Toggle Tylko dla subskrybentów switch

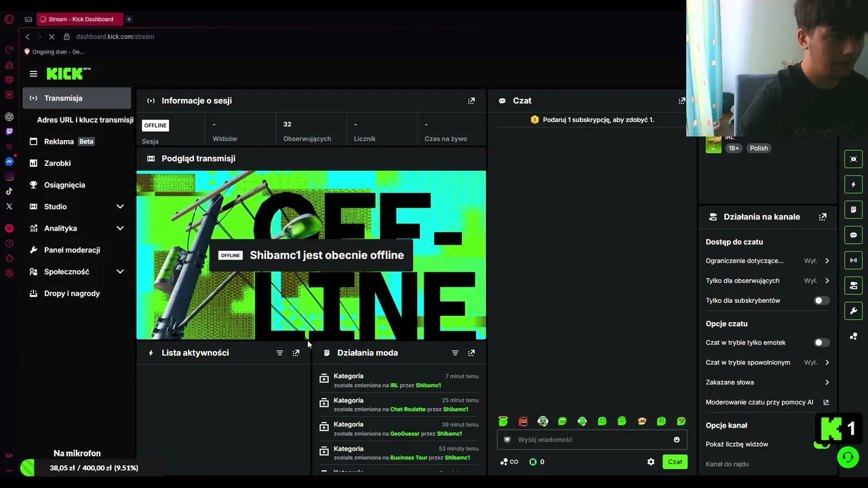[x=821, y=301]
